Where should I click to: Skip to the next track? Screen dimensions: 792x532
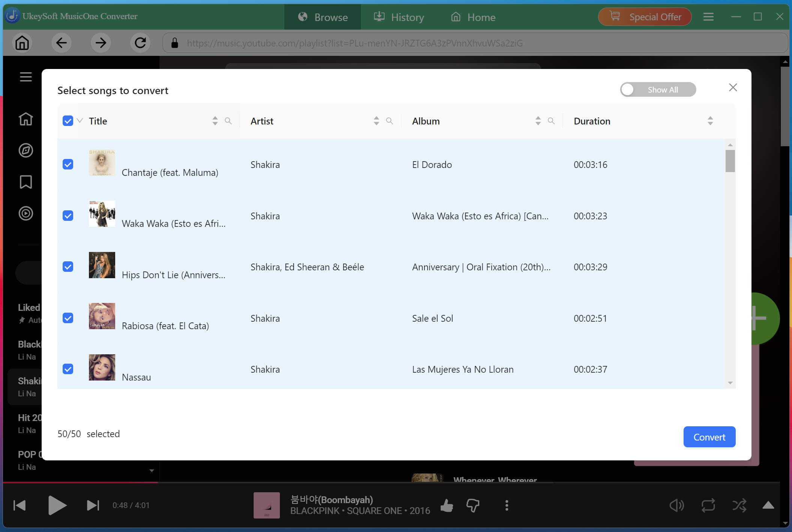pyautogui.click(x=93, y=505)
